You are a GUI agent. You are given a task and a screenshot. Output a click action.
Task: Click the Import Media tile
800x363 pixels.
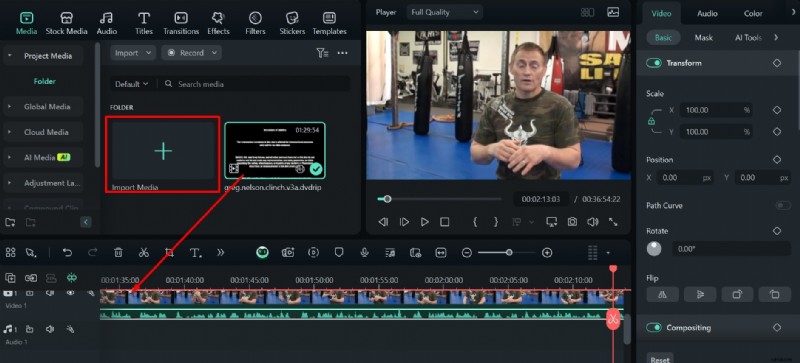point(163,155)
